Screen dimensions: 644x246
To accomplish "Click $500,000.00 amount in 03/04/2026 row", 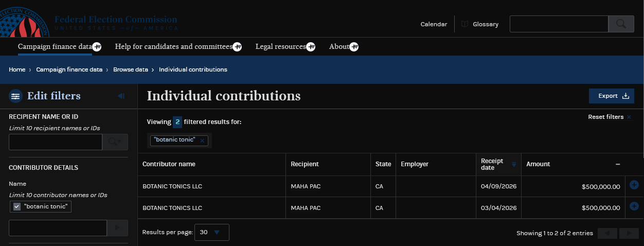I will (x=601, y=208).
